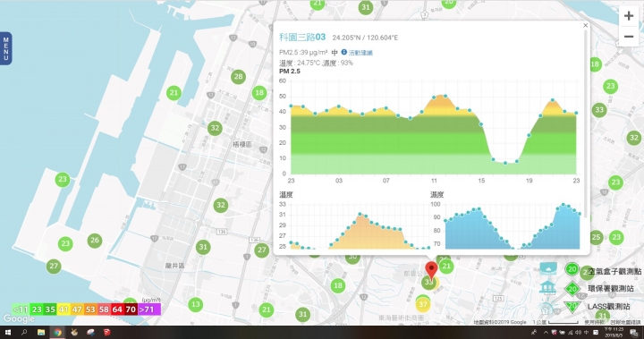The image size is (644, 339).
Task: Select the station marker showing 28
Action: (x=238, y=77)
